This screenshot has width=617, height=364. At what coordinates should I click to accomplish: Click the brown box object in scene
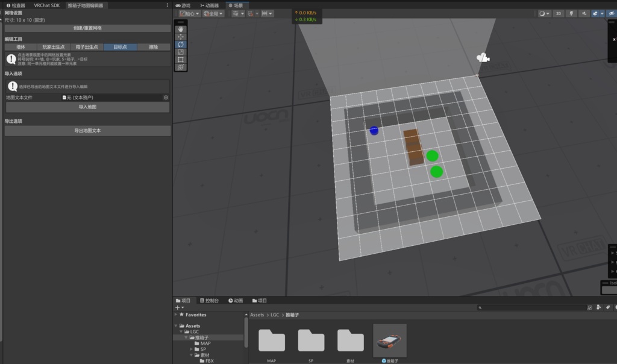point(413,147)
